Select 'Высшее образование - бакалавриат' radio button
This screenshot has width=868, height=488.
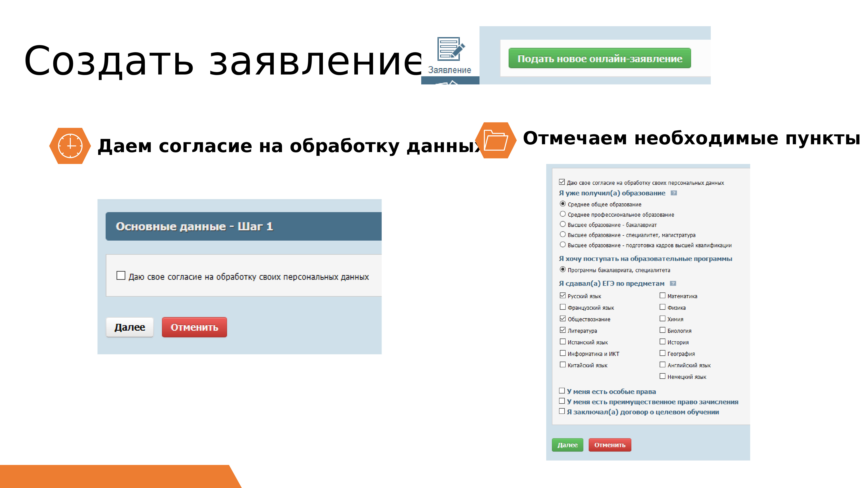(x=563, y=224)
